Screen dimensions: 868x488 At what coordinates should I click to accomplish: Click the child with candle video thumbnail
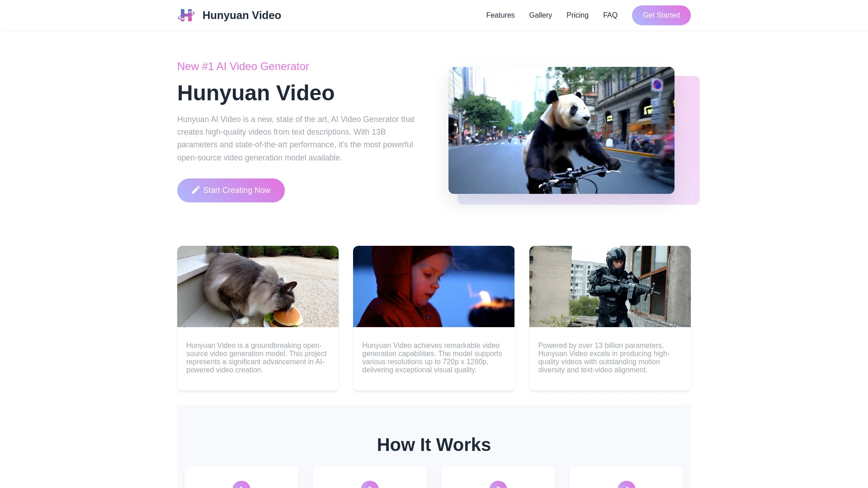(x=434, y=286)
